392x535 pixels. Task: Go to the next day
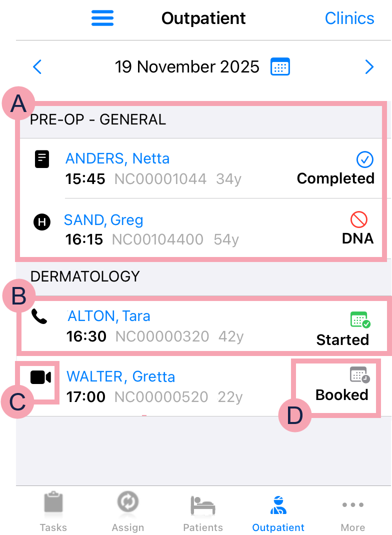click(x=369, y=66)
